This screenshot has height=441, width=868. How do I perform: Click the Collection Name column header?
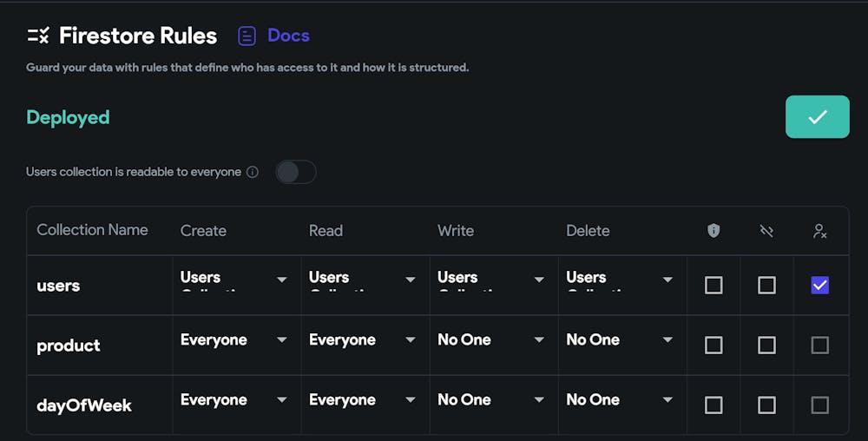click(x=92, y=230)
